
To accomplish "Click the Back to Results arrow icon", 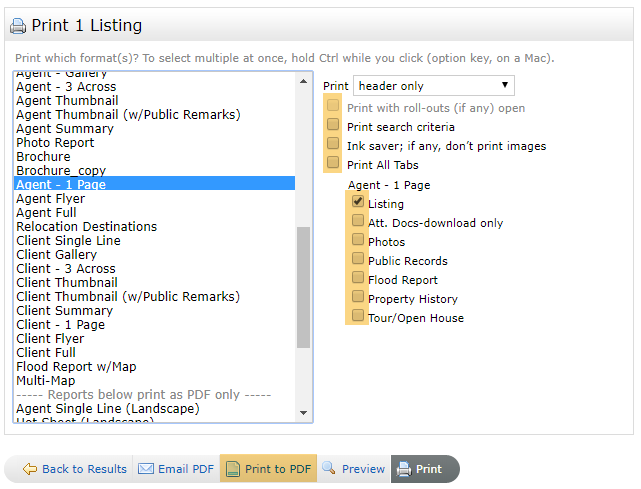I will (30, 469).
